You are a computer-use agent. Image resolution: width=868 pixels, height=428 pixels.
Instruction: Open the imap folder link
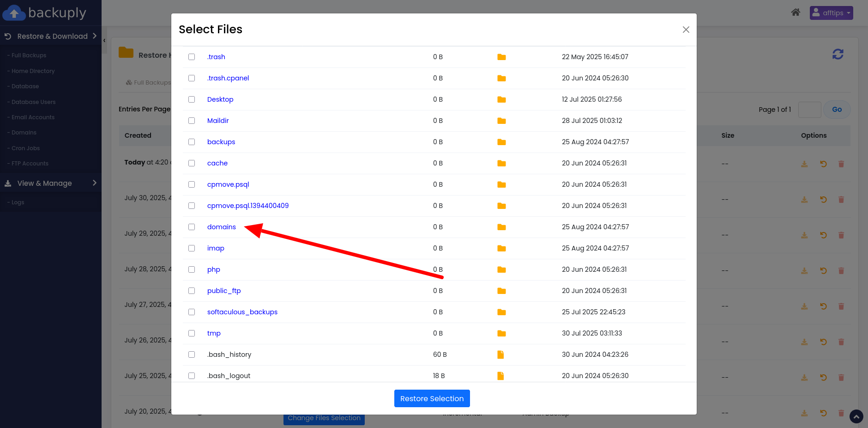pos(216,248)
